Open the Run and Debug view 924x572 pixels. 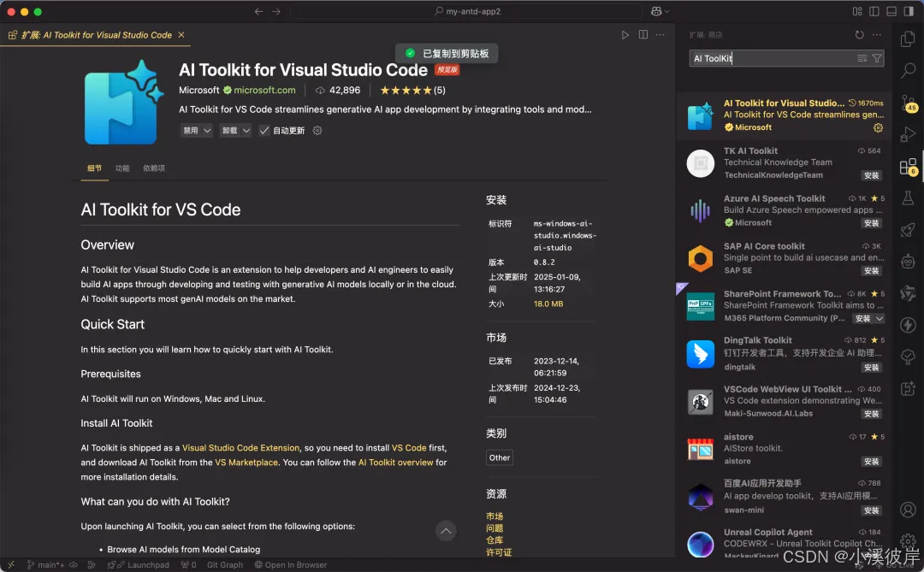[x=908, y=134]
